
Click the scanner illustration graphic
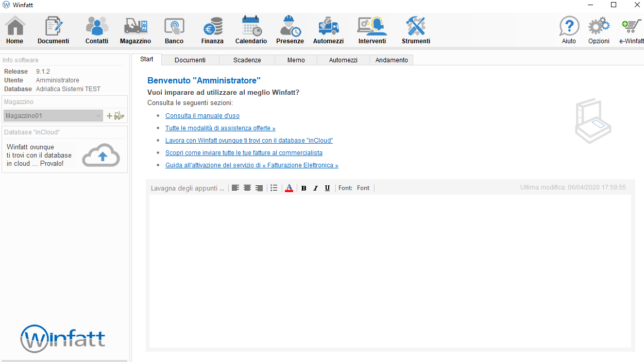(x=593, y=121)
